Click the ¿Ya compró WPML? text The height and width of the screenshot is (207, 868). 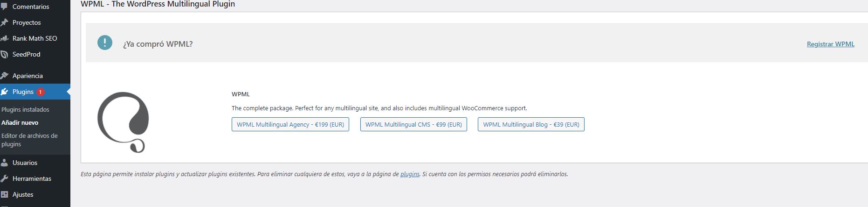[158, 44]
